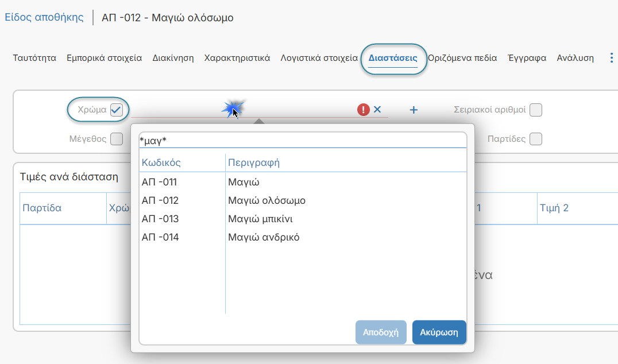Click the Αποδοχή button
Screen dimensions: 618x364
coord(381,332)
